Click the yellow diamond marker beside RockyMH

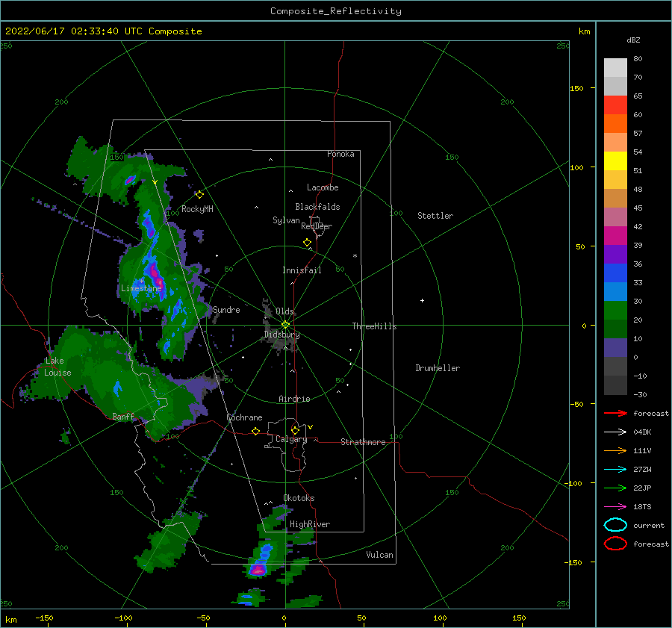[199, 195]
